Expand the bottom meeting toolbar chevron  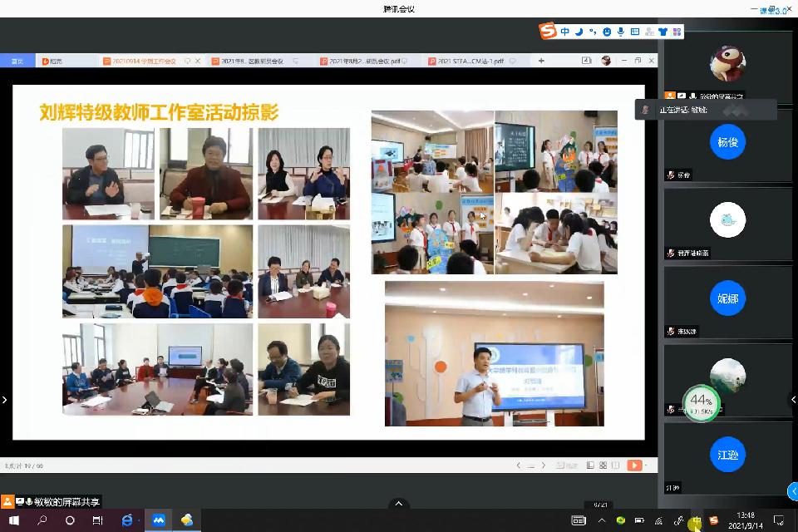tap(398, 504)
